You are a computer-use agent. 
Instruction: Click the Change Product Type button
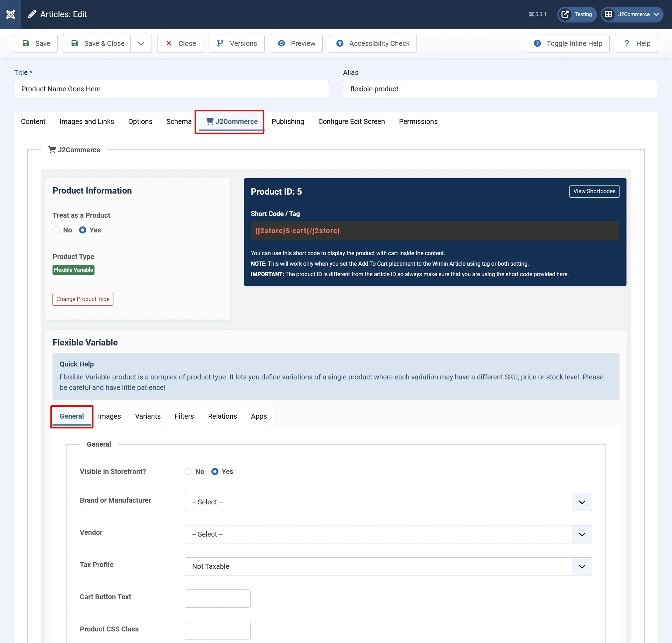83,299
